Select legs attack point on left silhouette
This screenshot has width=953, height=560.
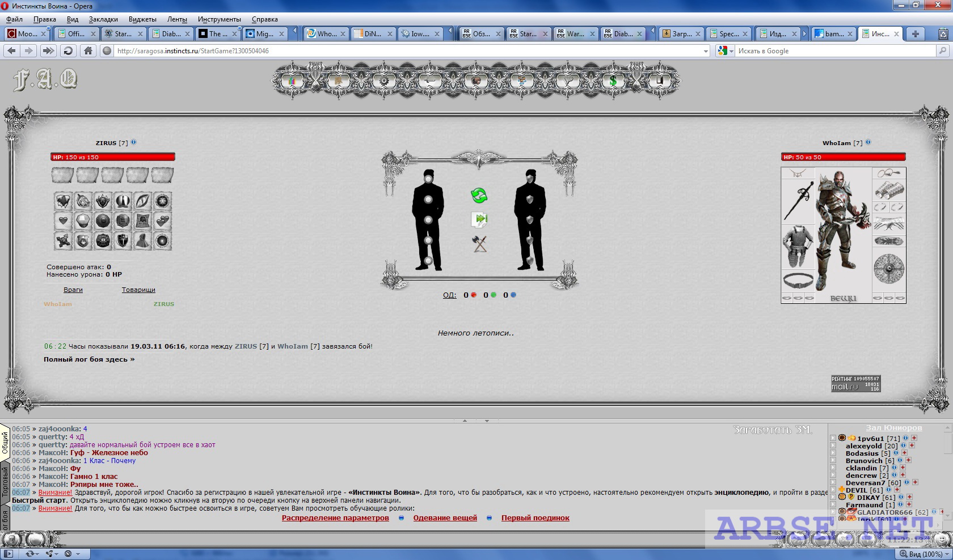[x=428, y=261]
